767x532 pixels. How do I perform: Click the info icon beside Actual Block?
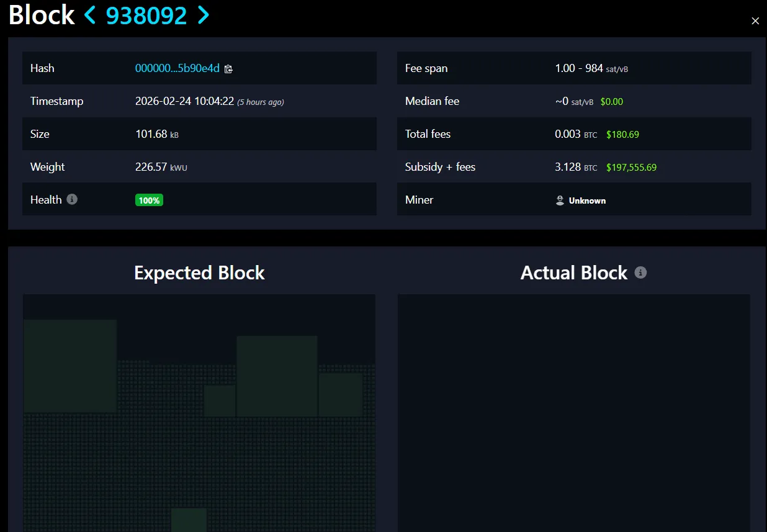click(x=641, y=272)
